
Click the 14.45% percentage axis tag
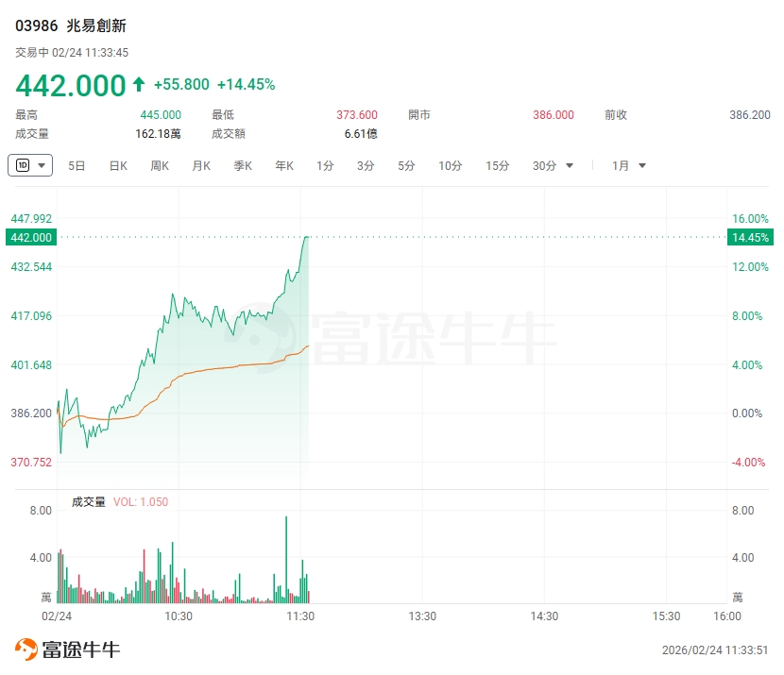[750, 237]
